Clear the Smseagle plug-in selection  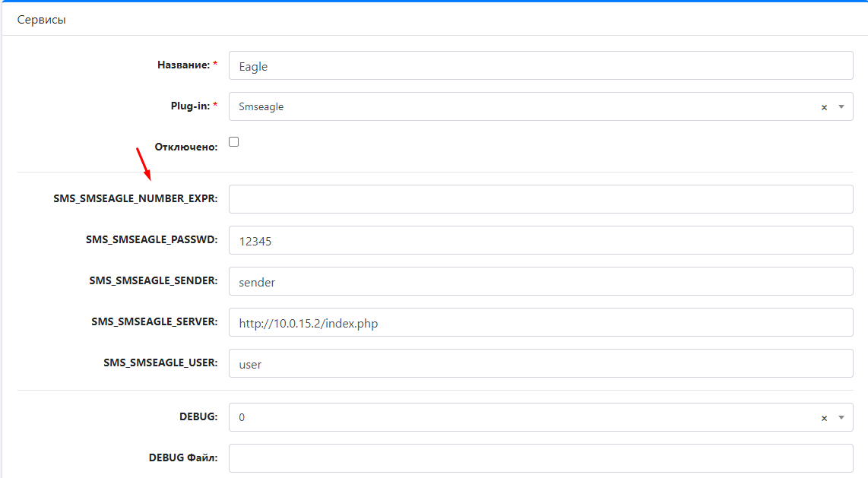tap(824, 107)
